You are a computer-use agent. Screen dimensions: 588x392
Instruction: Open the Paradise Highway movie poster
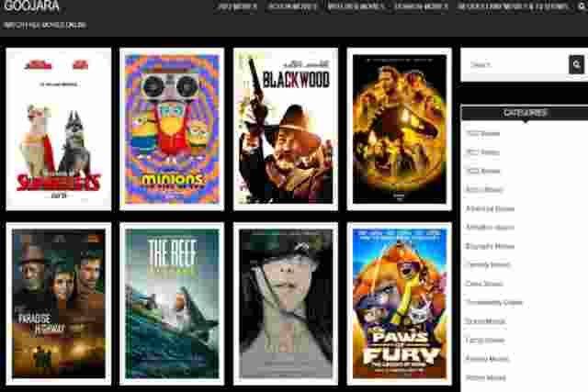pos(59,304)
